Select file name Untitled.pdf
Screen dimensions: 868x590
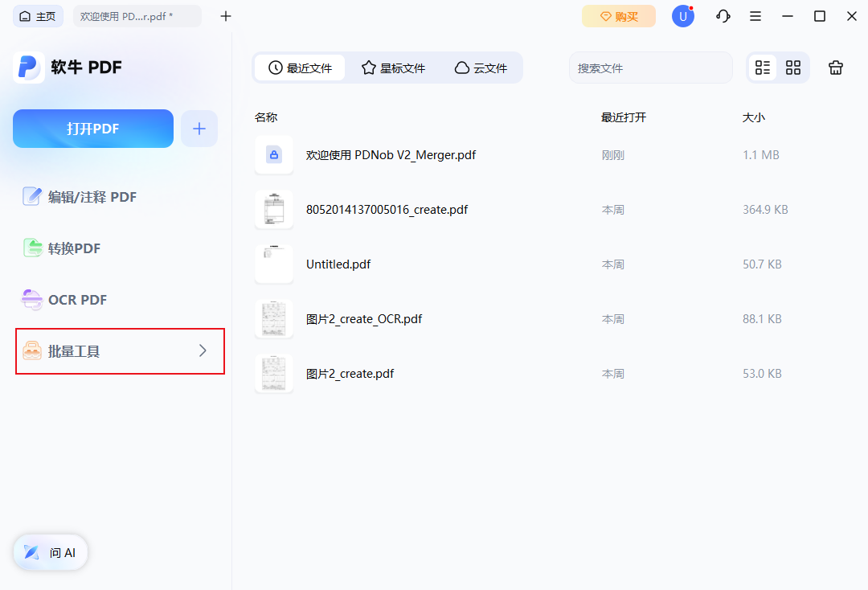[338, 264]
